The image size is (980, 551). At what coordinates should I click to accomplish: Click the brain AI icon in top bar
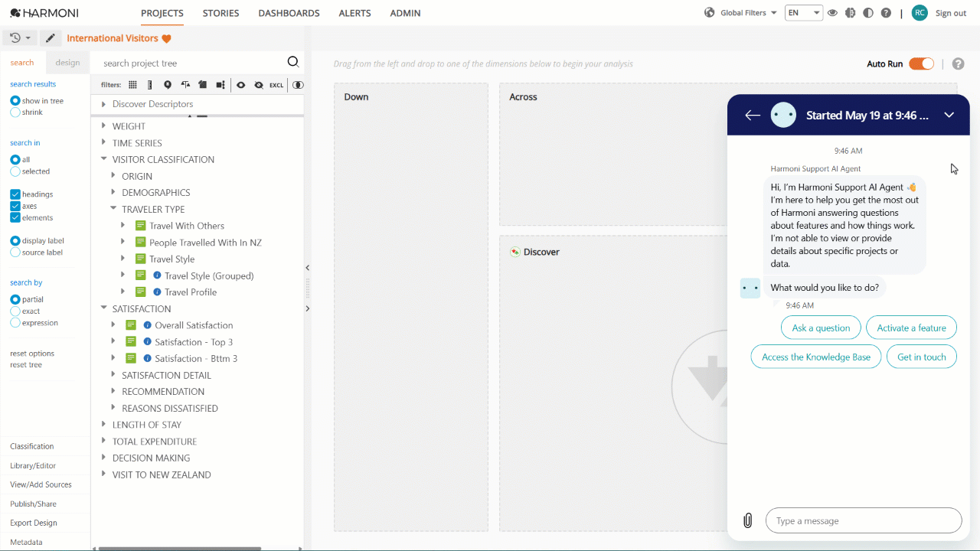(x=850, y=13)
